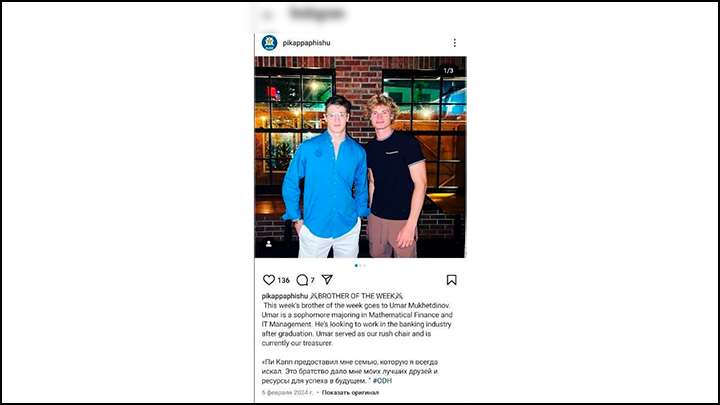Click "Показать оригинал" to show original text
The image size is (720, 405).
350,393
